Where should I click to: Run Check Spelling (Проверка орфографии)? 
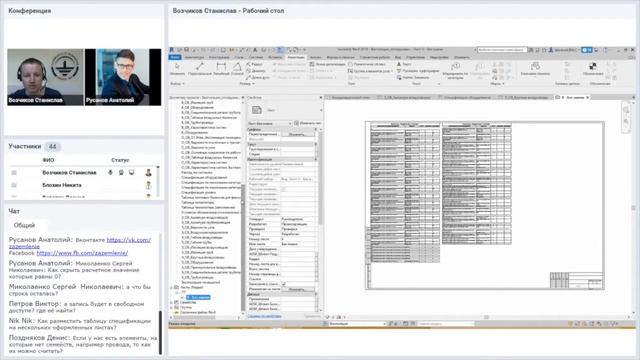point(418,71)
